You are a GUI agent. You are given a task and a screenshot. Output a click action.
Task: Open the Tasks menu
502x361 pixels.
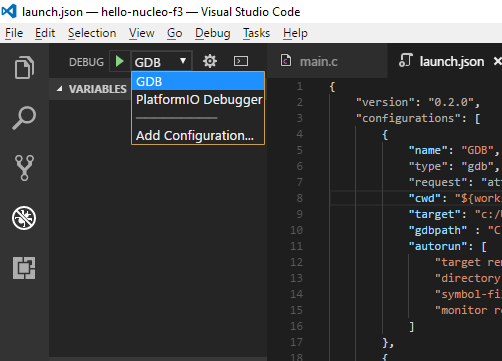click(x=256, y=33)
